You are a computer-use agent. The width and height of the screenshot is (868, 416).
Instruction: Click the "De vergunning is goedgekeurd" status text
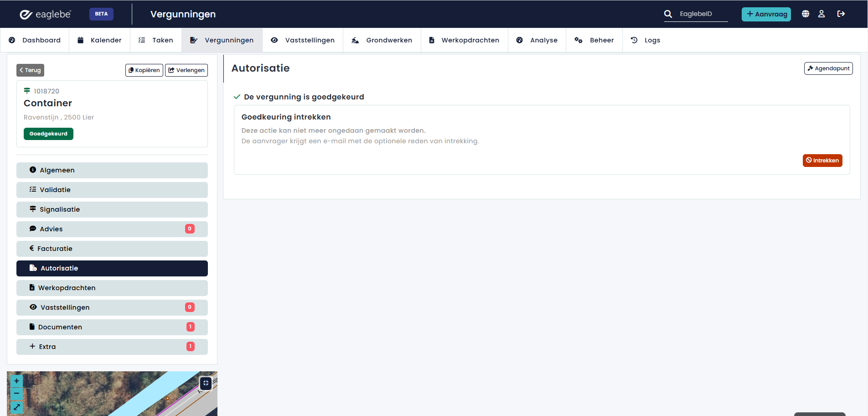point(304,97)
